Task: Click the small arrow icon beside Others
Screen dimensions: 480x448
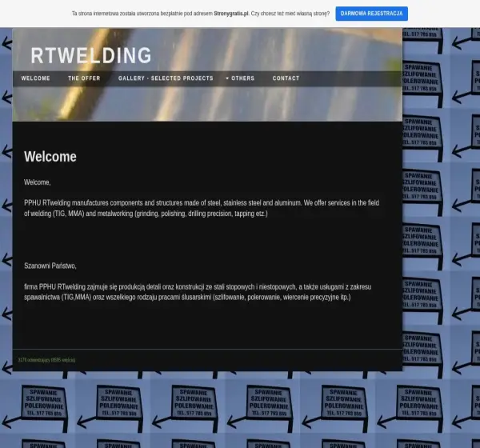Action: click(227, 78)
